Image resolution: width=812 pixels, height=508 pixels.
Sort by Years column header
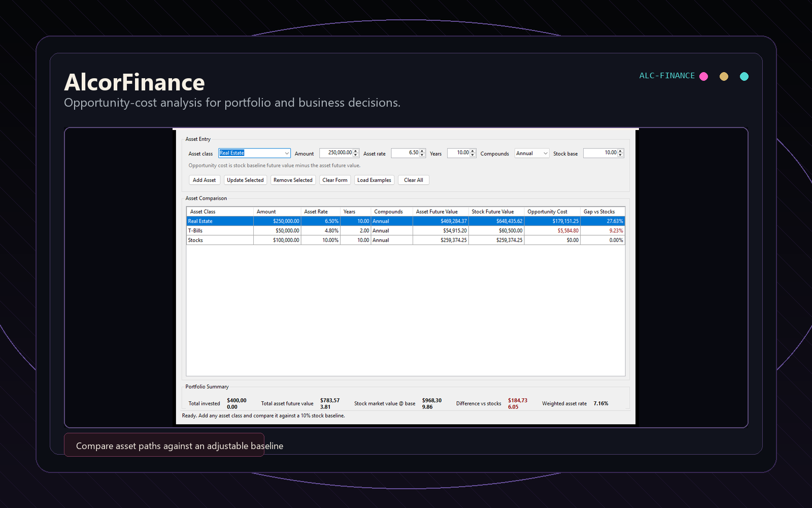tap(356, 212)
